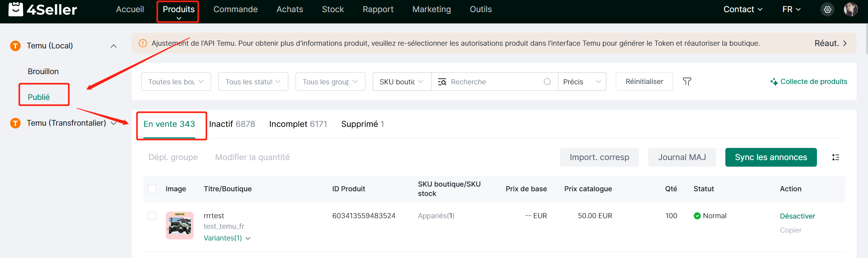Viewport: 868px width, 258px height.
Task: Open the Toutes les boutiques dropdown
Action: point(176,82)
